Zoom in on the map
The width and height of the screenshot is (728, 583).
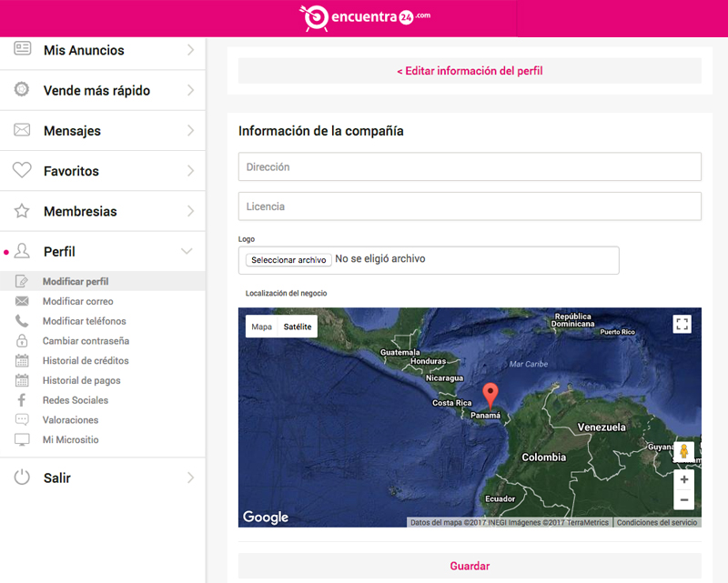tap(684, 479)
